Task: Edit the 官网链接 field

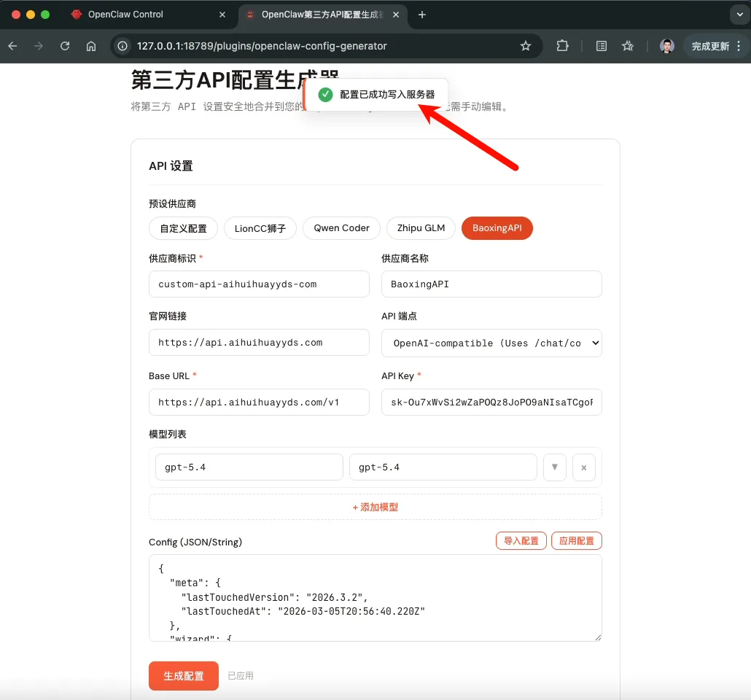Action: [x=259, y=343]
